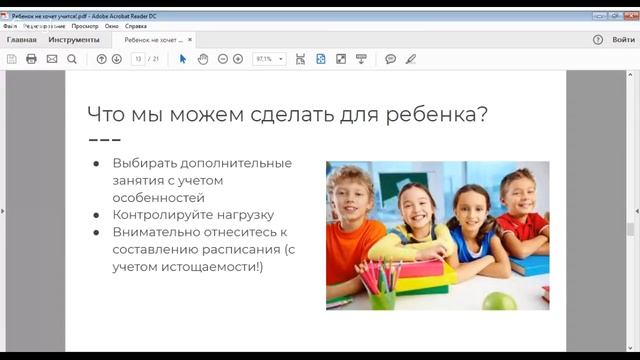
Task: Close the Acrobat Reader window
Action: point(631,16)
